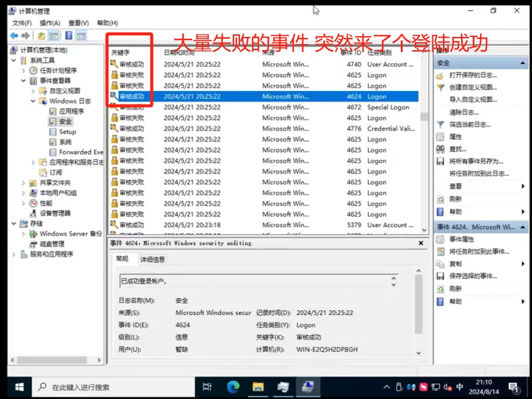Collapse the 事件 4624 actions section
This screenshot has height=399, width=532.
[x=522, y=227]
